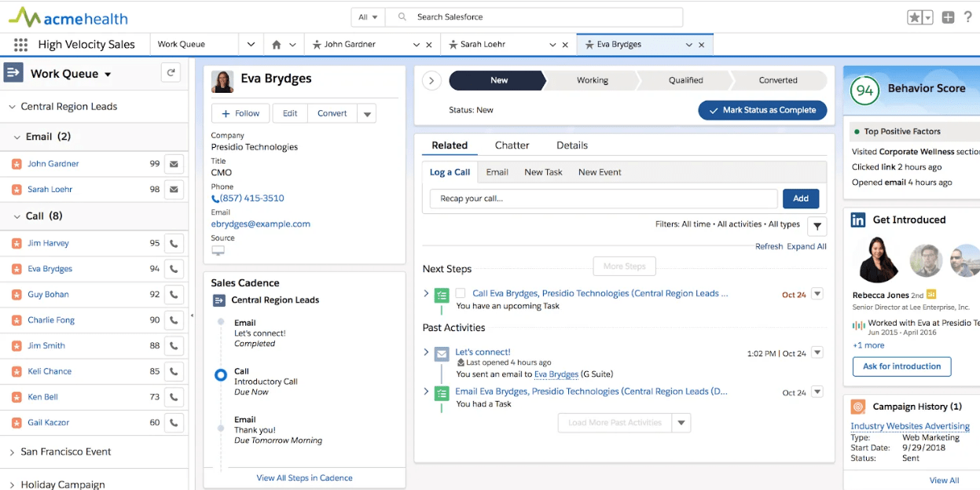Click Expand All activities link
Image resolution: width=980 pixels, height=490 pixels.
click(806, 246)
